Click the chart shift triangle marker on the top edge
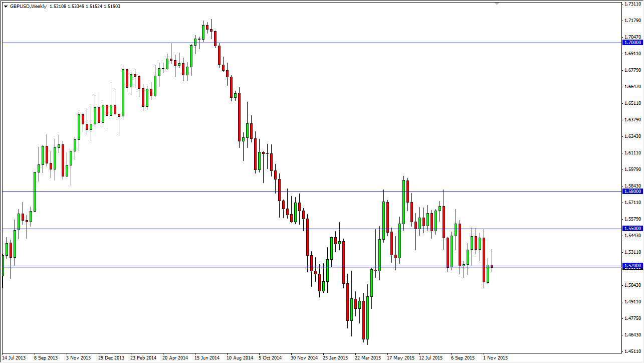 click(497, 3)
